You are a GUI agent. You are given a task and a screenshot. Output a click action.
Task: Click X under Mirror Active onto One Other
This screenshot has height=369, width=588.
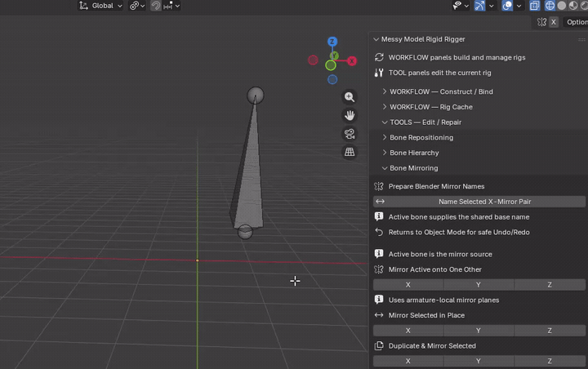coord(408,285)
